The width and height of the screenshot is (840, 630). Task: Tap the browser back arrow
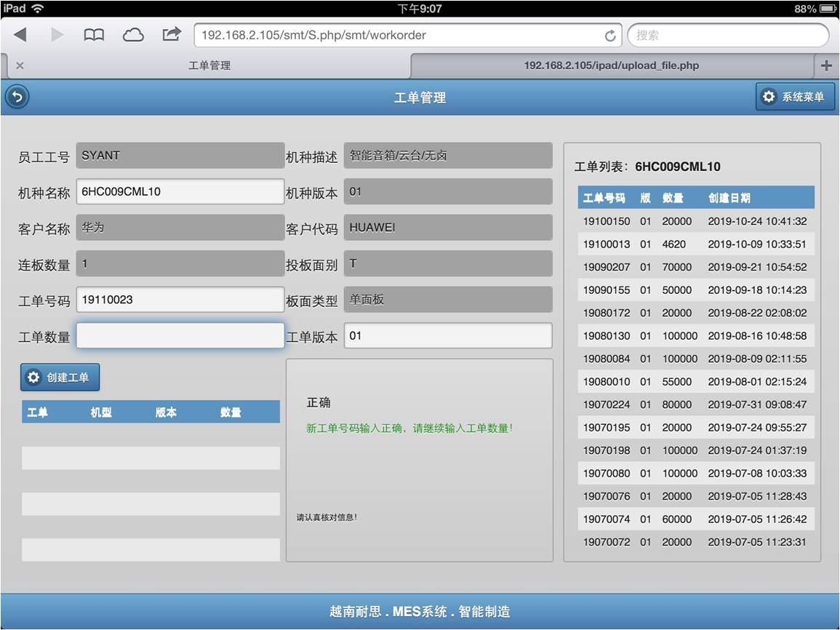[20, 35]
